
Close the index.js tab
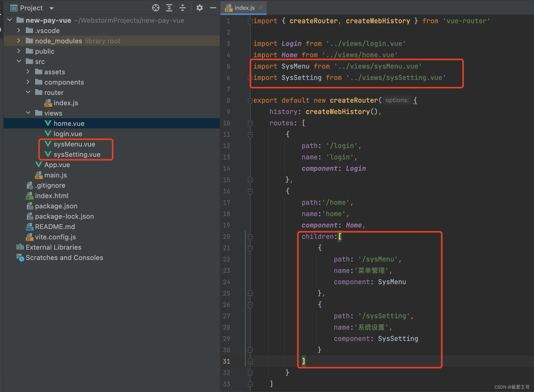click(261, 8)
